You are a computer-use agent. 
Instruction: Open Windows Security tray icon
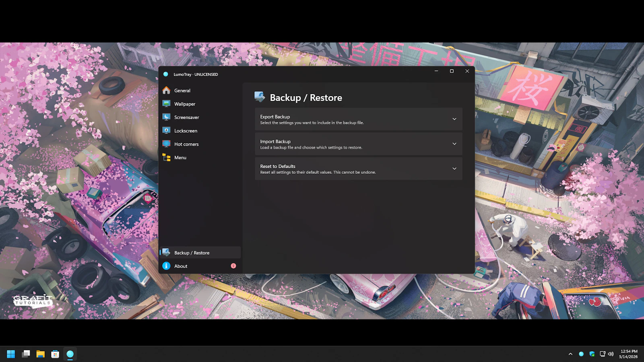[x=592, y=354]
